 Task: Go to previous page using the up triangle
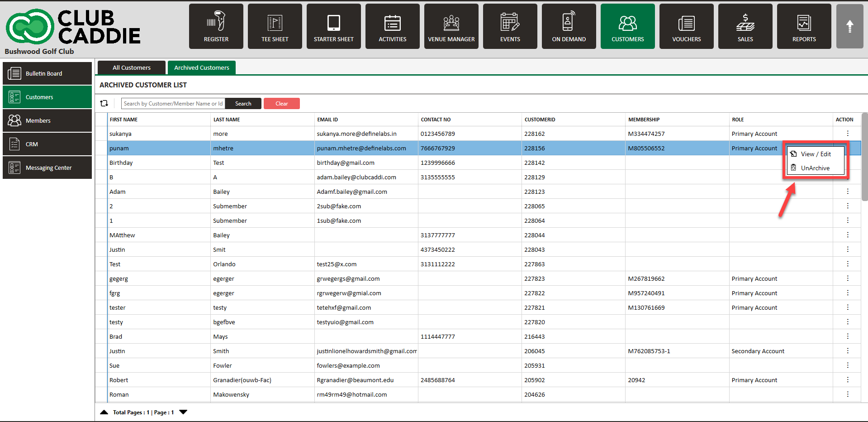[104, 412]
